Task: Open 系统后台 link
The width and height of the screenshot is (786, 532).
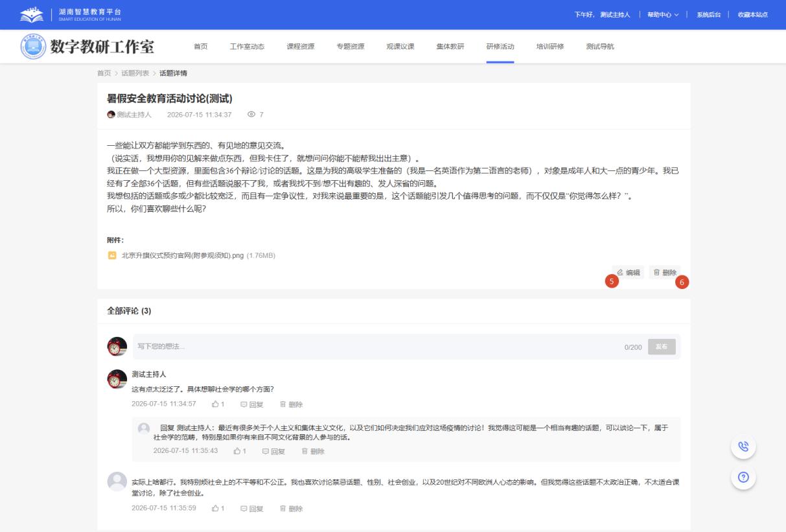Action: (x=710, y=14)
